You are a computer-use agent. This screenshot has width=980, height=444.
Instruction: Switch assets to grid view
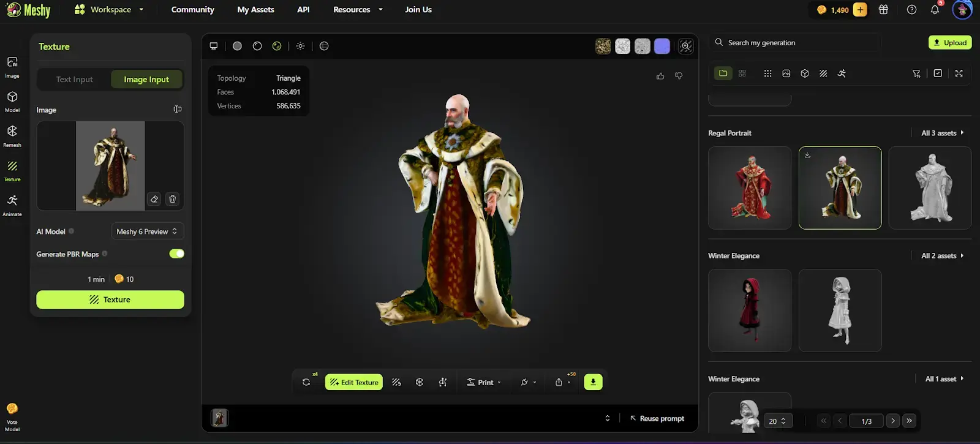point(742,73)
